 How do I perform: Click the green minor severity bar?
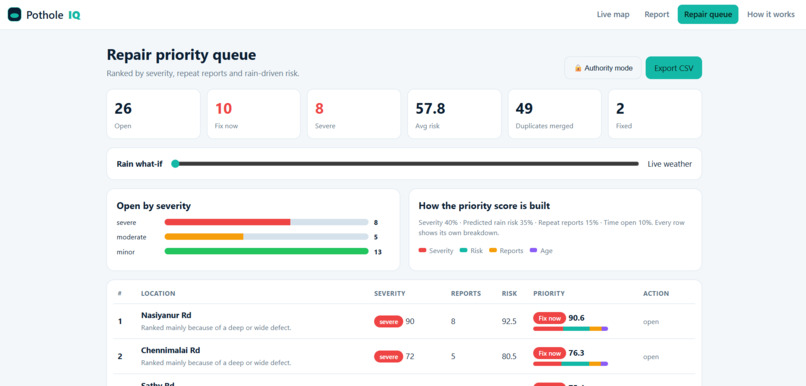pyautogui.click(x=266, y=251)
